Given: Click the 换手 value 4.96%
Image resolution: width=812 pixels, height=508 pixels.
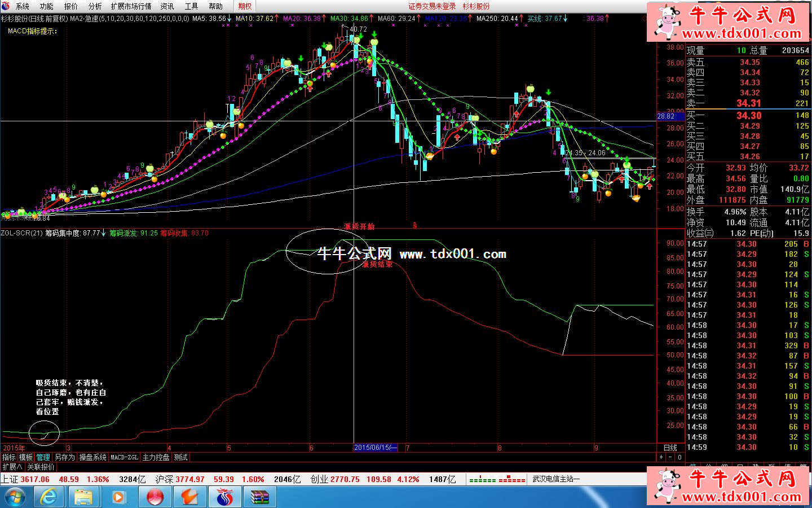Looking at the screenshot, I should coord(735,212).
